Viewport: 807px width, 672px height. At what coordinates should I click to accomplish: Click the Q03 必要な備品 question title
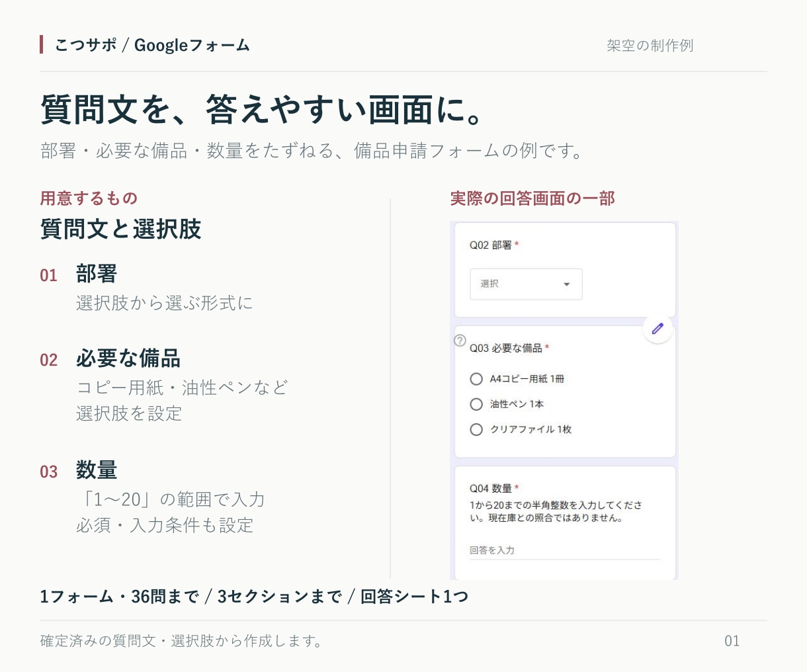pyautogui.click(x=509, y=348)
